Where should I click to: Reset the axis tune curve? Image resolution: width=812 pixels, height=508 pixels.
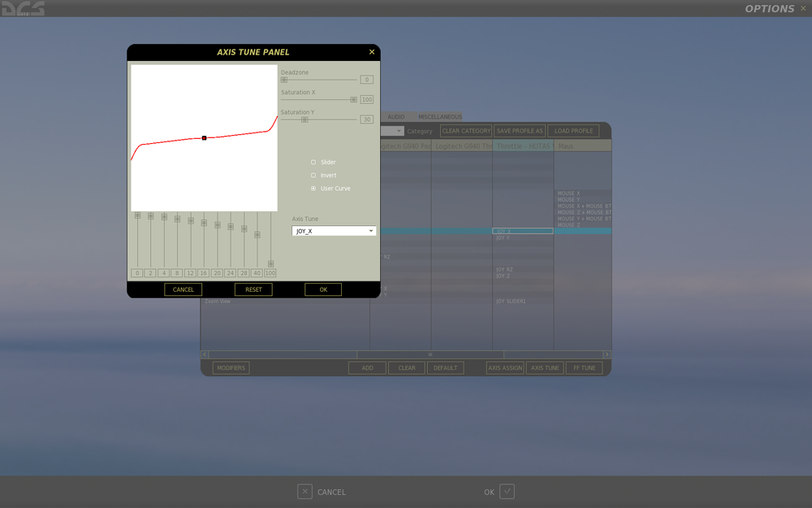[x=253, y=289]
